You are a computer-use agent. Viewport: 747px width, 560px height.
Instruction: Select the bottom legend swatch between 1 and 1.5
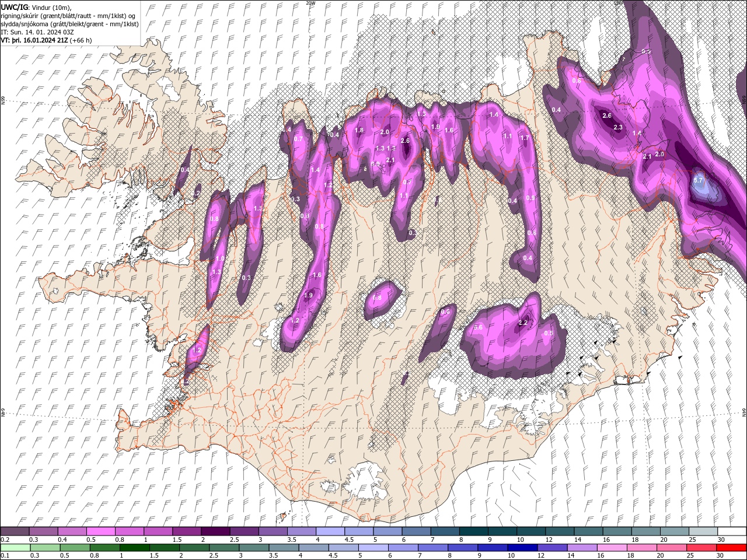(x=134, y=547)
